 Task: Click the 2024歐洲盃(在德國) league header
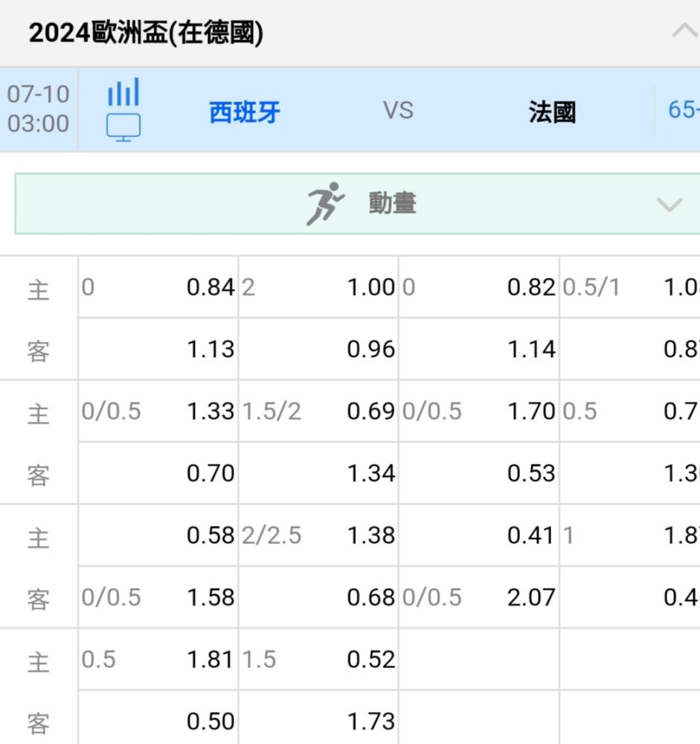146,33
